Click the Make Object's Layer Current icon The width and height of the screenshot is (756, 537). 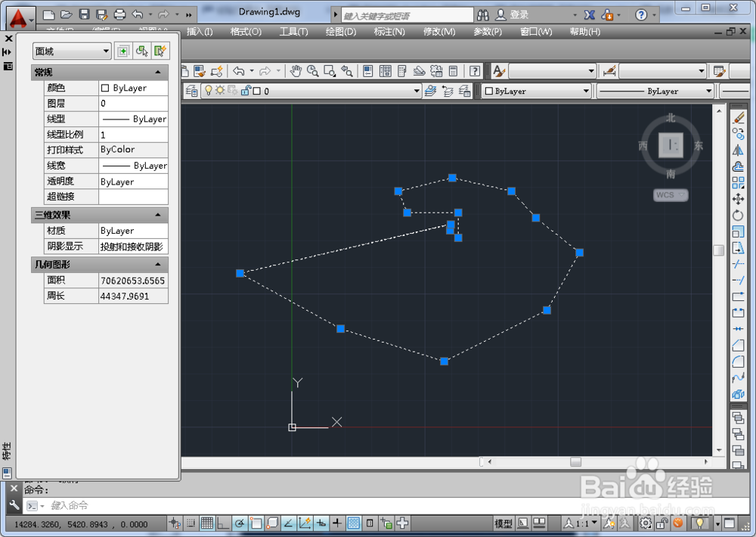pyautogui.click(x=431, y=91)
